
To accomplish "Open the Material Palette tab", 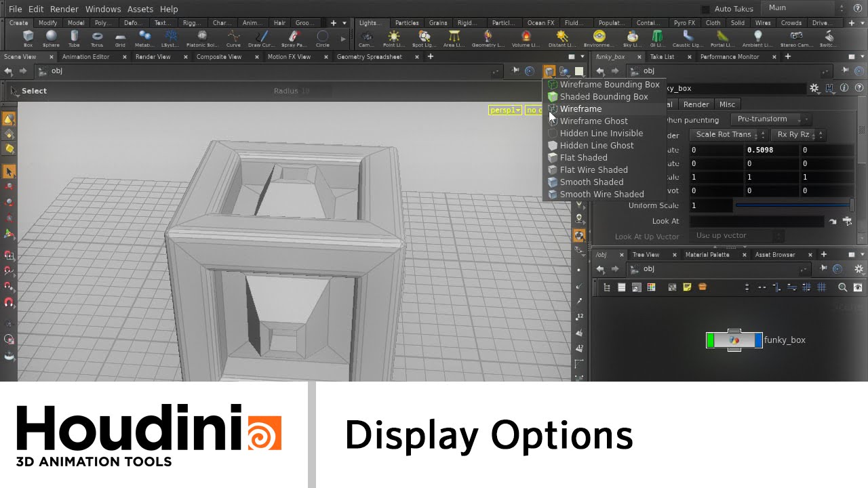I will [x=707, y=255].
